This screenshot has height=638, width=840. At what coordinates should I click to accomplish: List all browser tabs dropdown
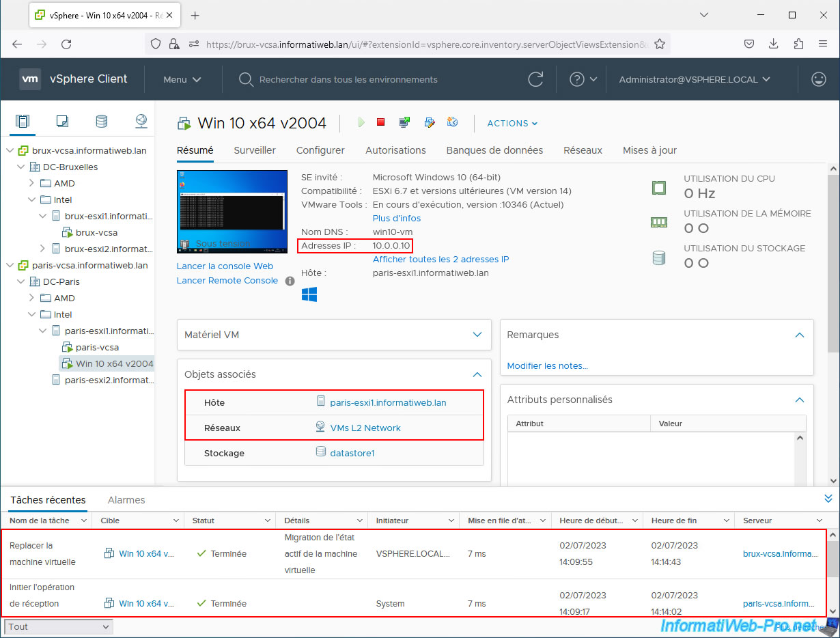(x=705, y=15)
